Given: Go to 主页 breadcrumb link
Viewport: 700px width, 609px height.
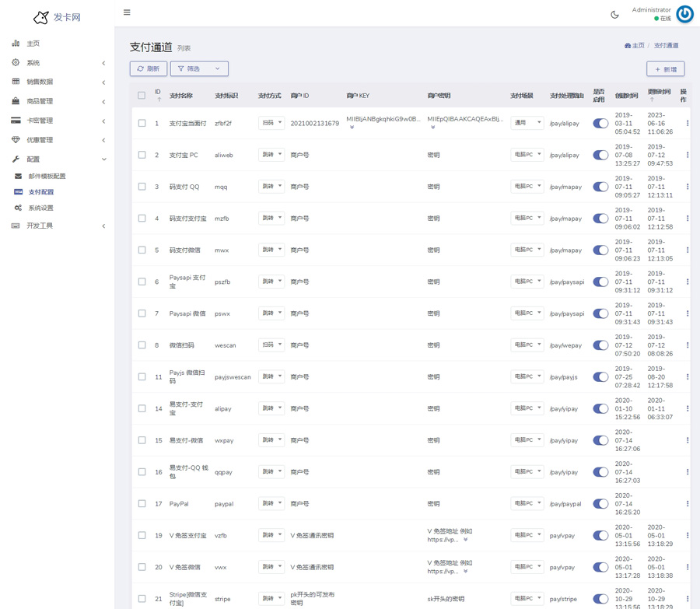Looking at the screenshot, I should (x=635, y=46).
